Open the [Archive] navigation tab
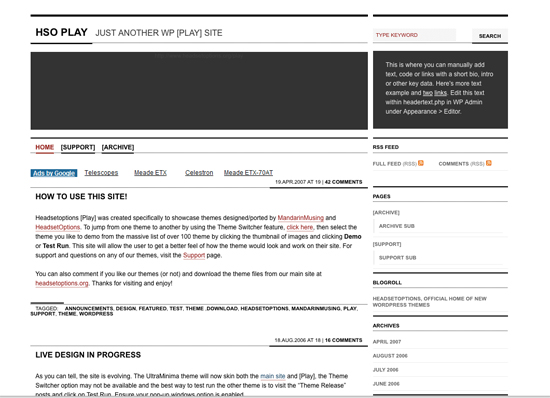Screen dimensions: 550x398 (x=118, y=147)
